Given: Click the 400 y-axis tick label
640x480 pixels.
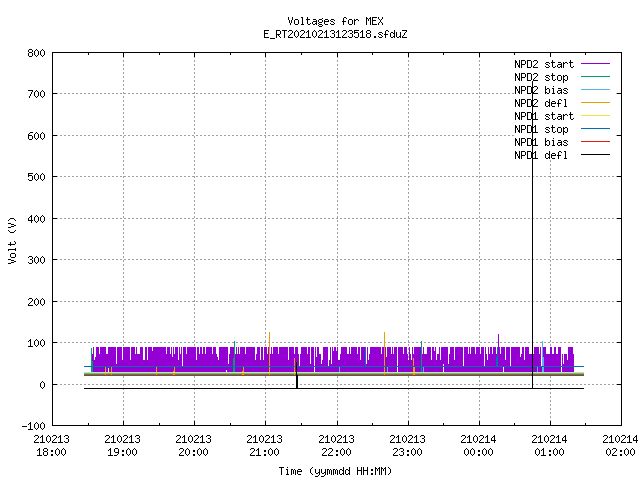Looking at the screenshot, I should (x=36, y=219).
